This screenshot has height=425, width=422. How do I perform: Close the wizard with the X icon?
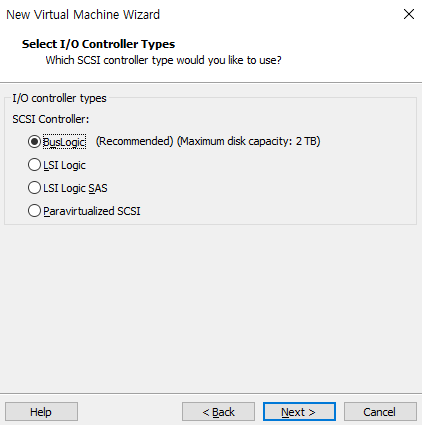click(x=409, y=14)
